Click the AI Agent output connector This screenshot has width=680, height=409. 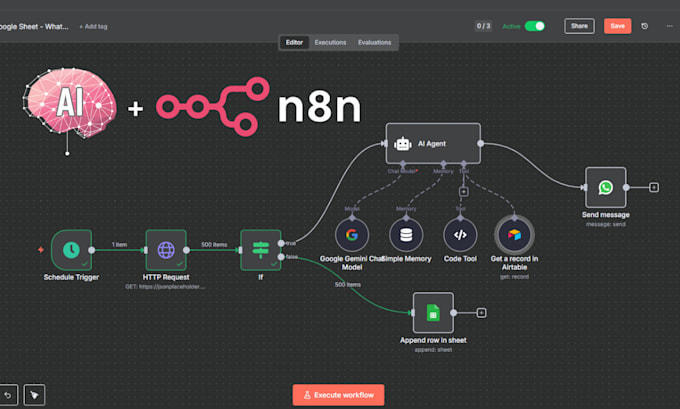point(481,144)
